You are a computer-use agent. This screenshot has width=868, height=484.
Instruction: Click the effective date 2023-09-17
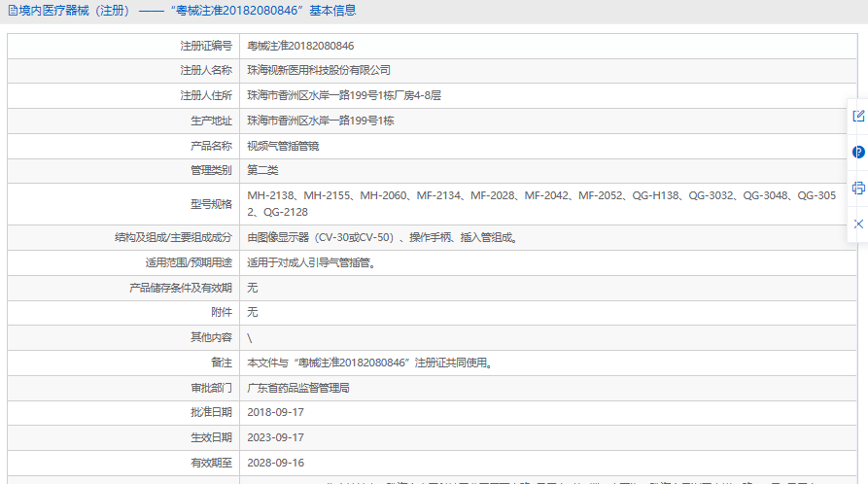pos(275,437)
